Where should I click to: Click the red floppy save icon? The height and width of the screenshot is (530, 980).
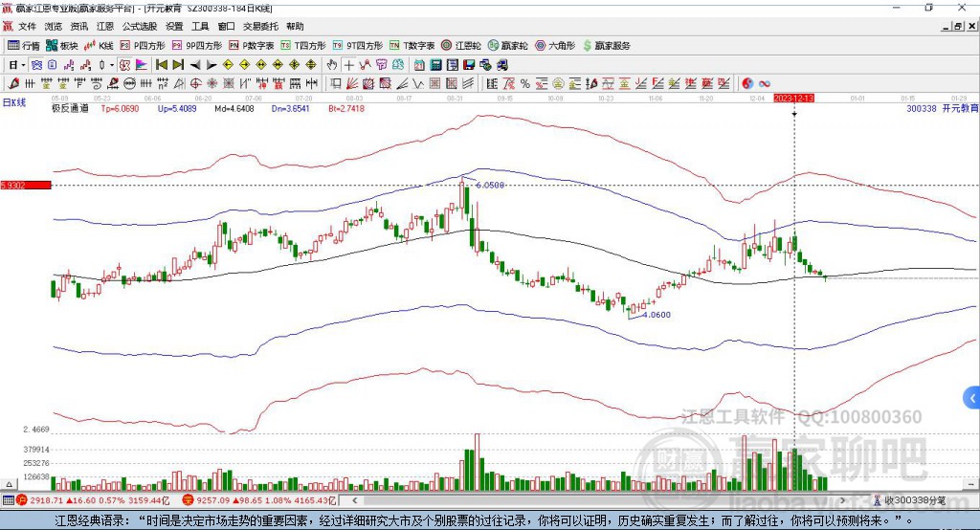click(469, 65)
